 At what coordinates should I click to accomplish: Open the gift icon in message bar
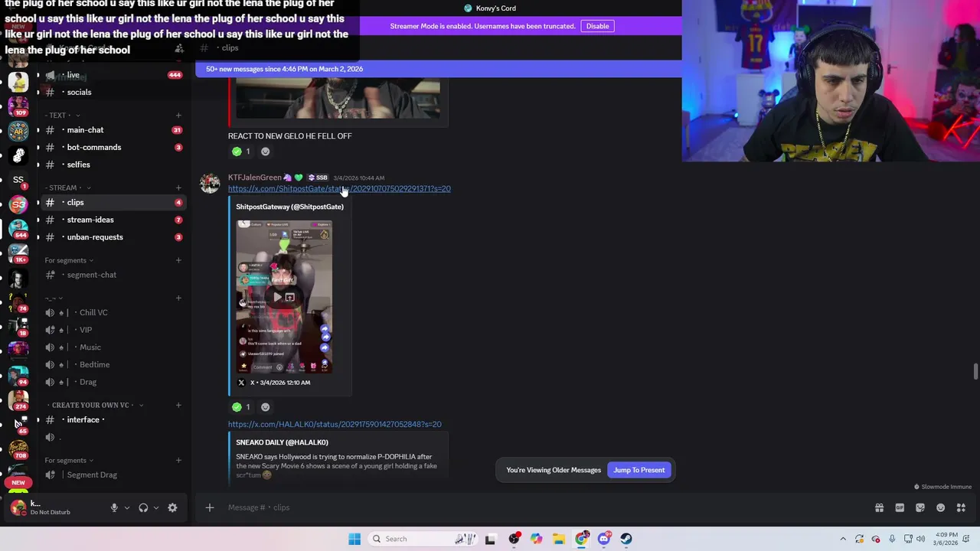tap(879, 507)
